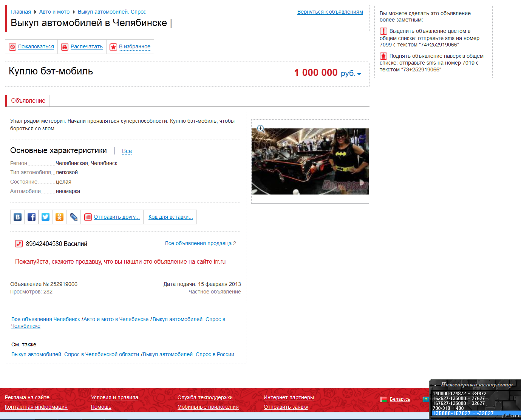Click Пожаловаться to report listing
The width and height of the screenshot is (521, 420).
click(36, 47)
